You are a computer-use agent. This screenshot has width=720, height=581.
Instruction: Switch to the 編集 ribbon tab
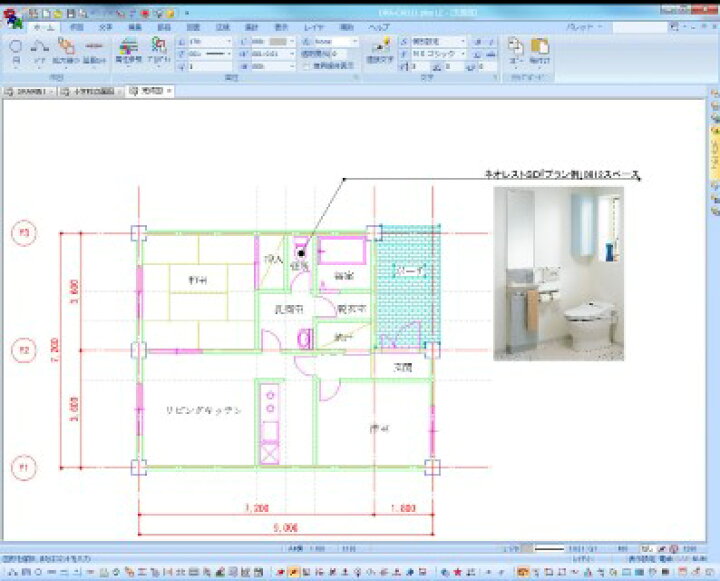135,28
